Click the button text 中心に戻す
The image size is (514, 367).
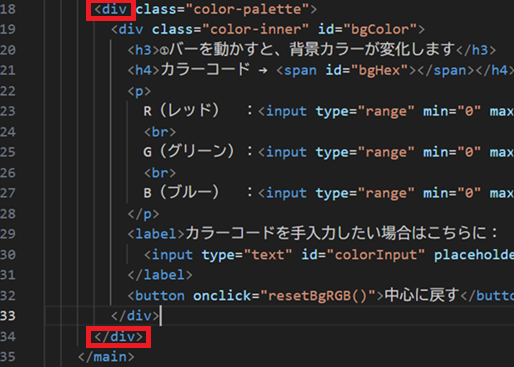(422, 295)
